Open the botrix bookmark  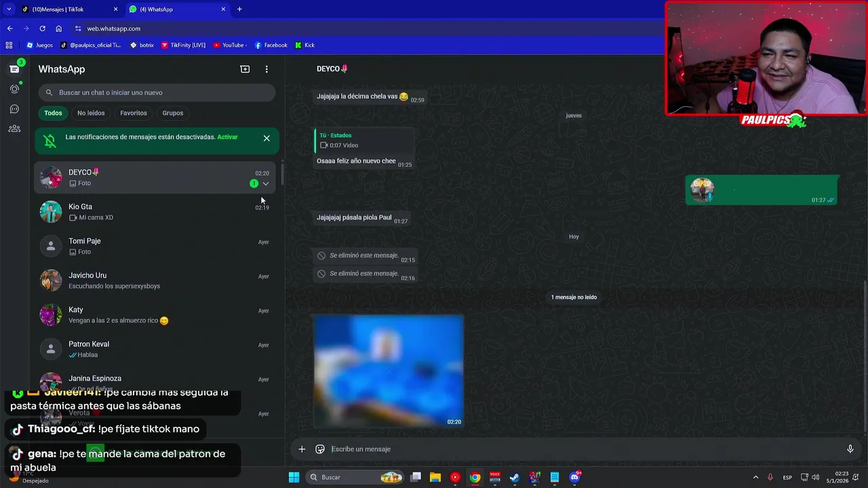142,45
